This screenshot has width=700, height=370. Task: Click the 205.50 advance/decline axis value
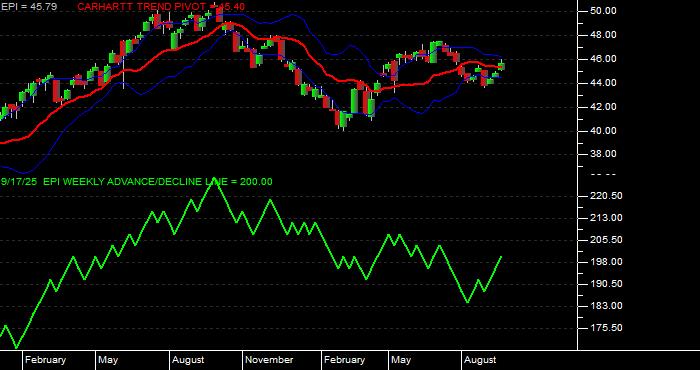coord(606,240)
